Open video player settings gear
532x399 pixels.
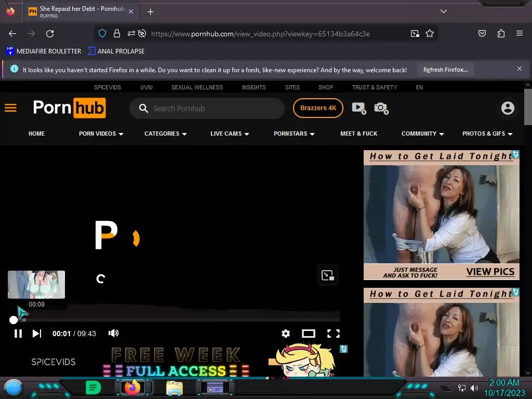pyautogui.click(x=286, y=334)
